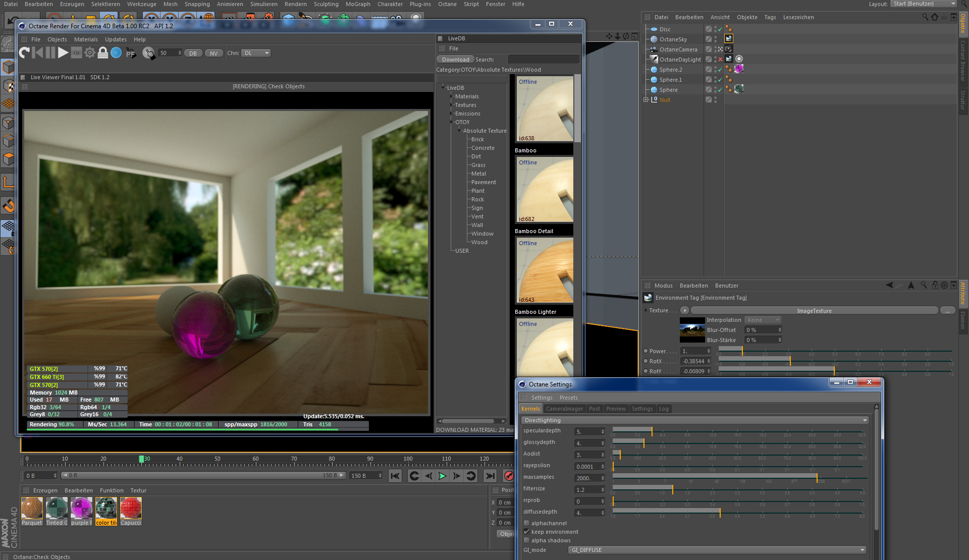This screenshot has height=560, width=969.
Task: Click the ImageTexture button
Action: (814, 311)
